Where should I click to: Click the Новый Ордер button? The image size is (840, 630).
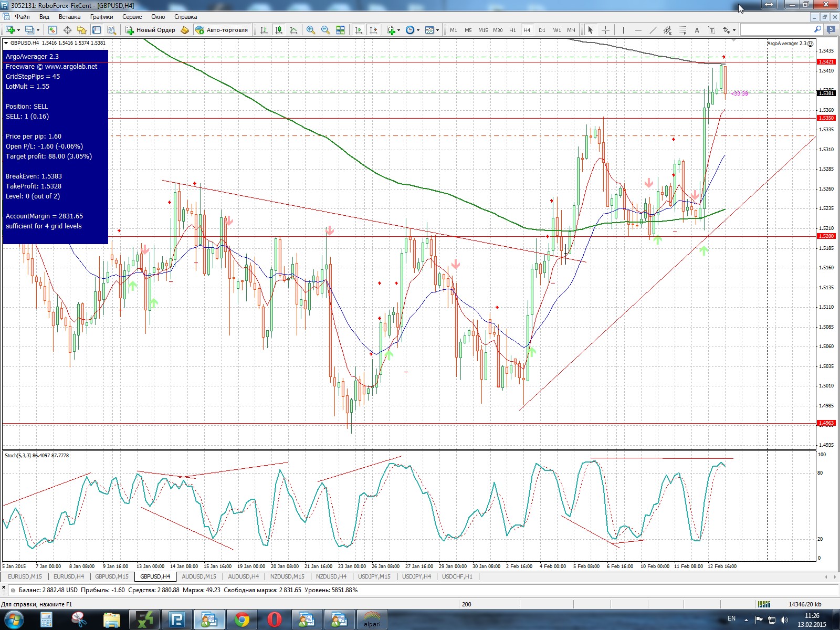[x=151, y=30]
